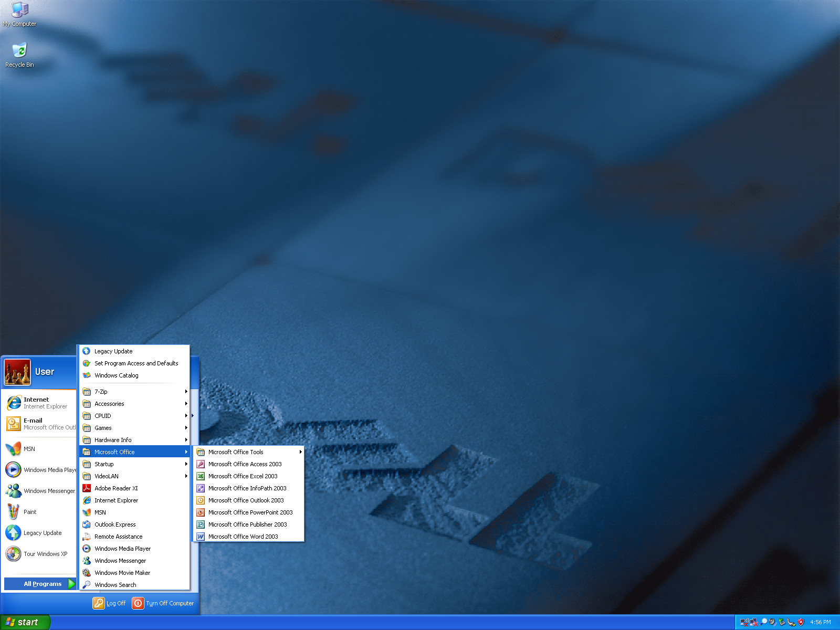Choose Windows Catalog from the menu
This screenshot has width=840, height=630.
134,375
